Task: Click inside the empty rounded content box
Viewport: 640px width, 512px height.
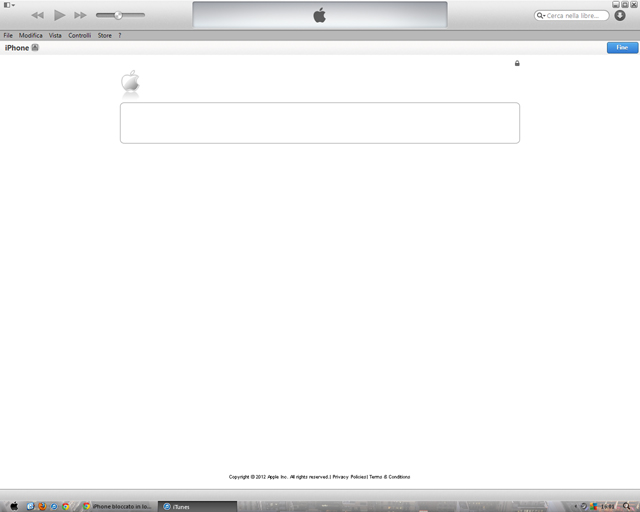Action: coord(320,123)
